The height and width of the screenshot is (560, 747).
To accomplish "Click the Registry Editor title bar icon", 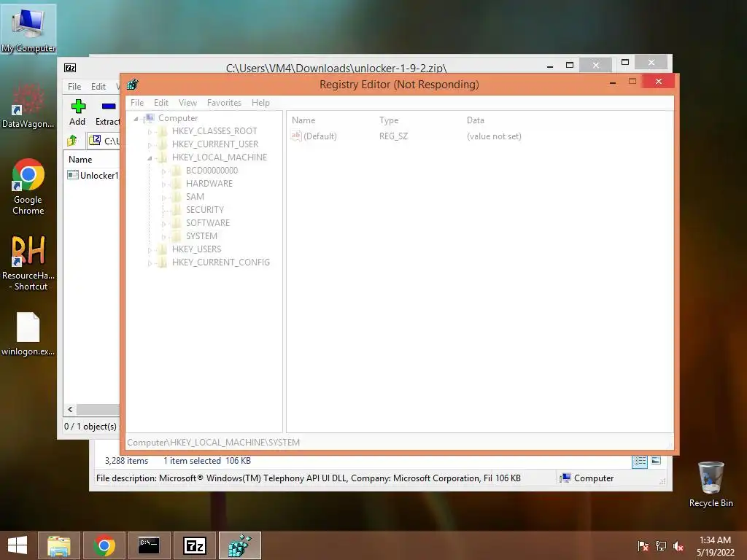I will click(x=133, y=85).
